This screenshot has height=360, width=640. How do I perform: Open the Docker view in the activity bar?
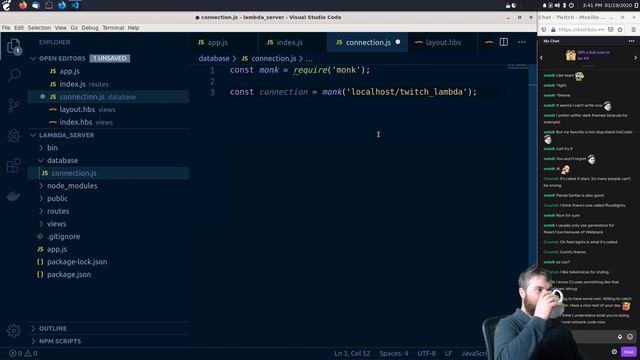13,196
